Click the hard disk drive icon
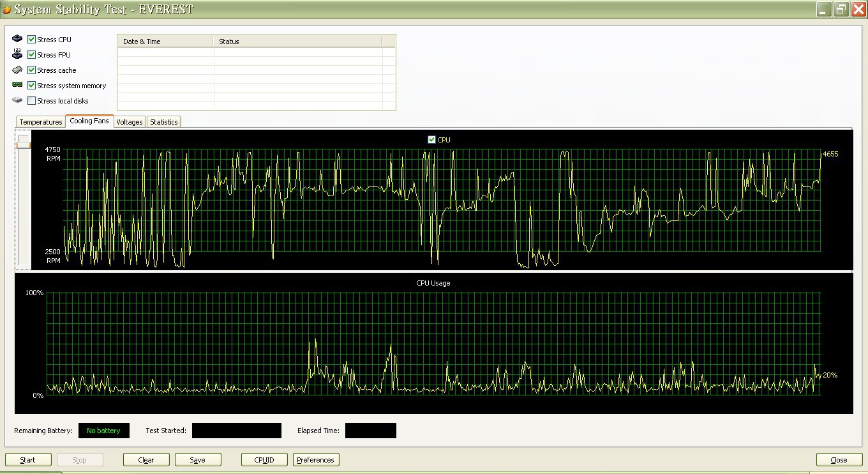The height and width of the screenshot is (474, 868). pos(17,101)
